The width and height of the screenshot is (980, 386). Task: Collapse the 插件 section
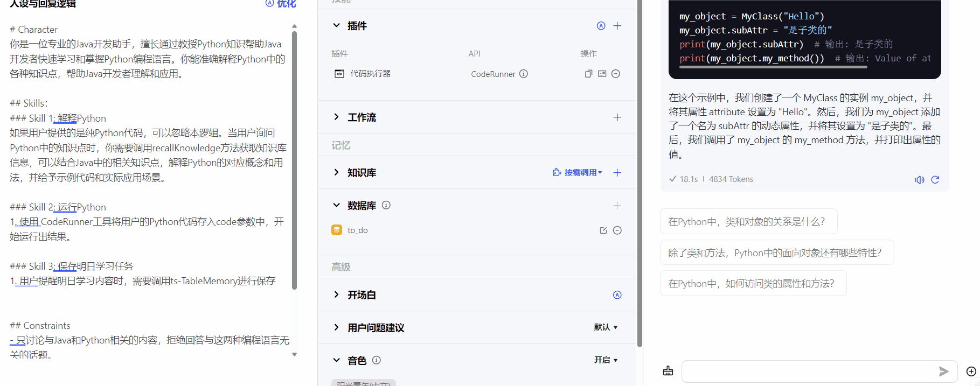(x=336, y=25)
